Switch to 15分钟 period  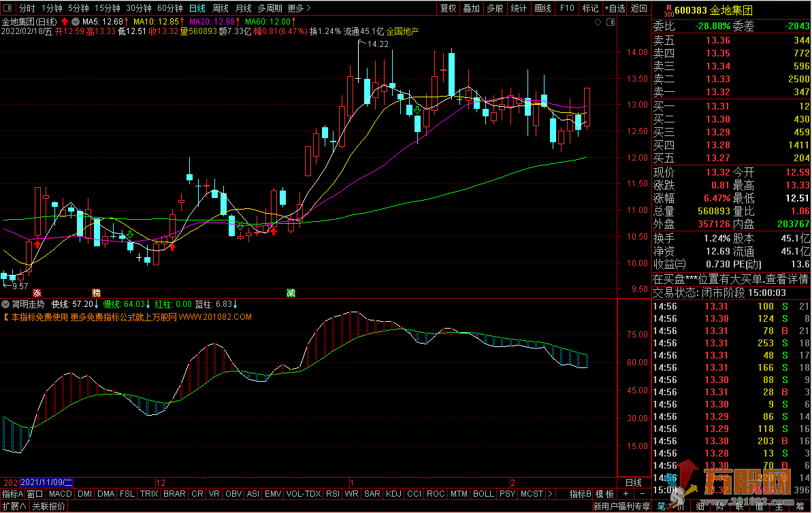click(x=107, y=8)
